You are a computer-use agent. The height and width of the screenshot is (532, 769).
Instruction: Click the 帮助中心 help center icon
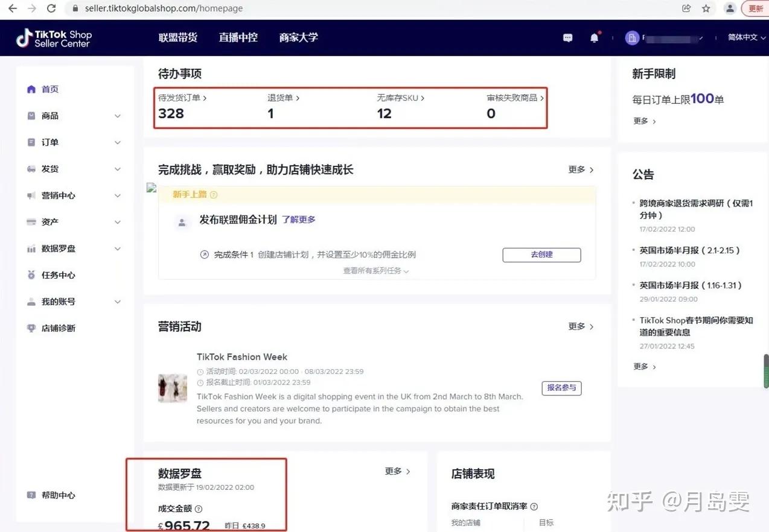coord(31,495)
